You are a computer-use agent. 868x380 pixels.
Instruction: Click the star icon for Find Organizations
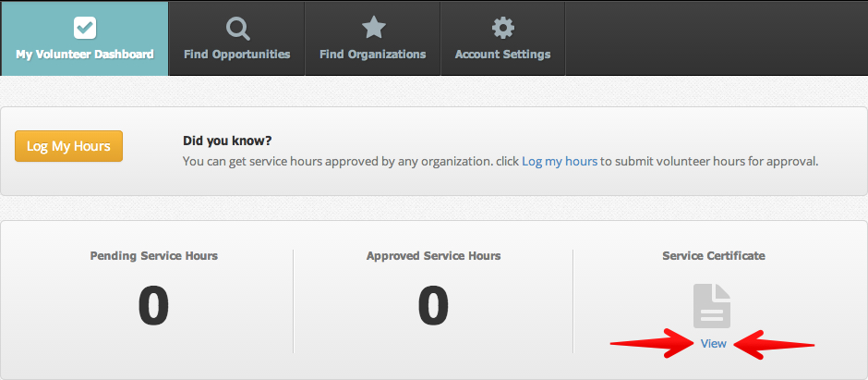point(373,27)
